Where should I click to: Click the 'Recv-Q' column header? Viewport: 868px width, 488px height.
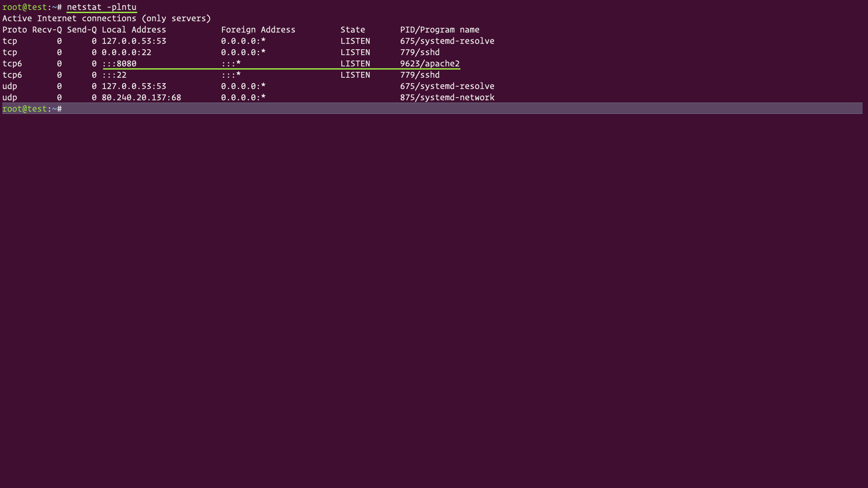coord(47,30)
